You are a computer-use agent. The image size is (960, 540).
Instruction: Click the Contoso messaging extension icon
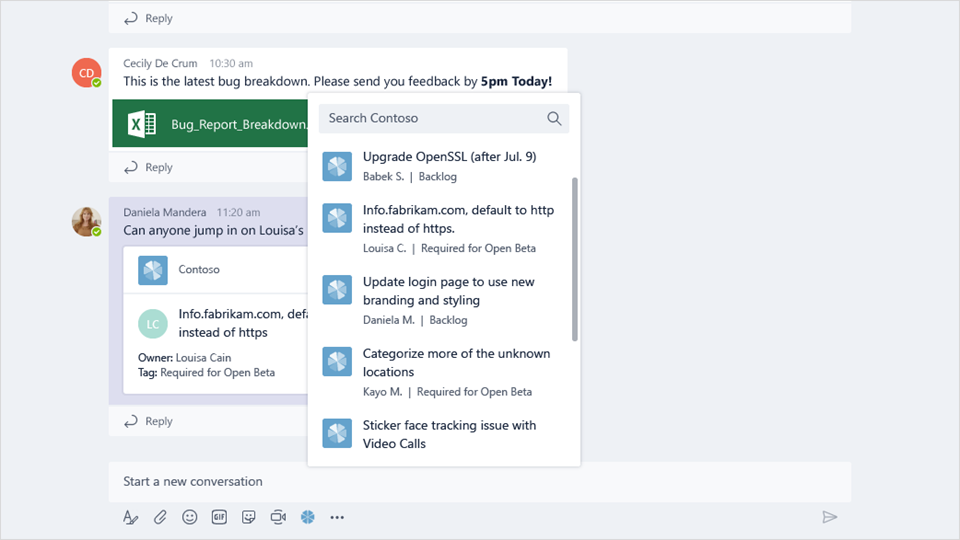[x=307, y=517]
